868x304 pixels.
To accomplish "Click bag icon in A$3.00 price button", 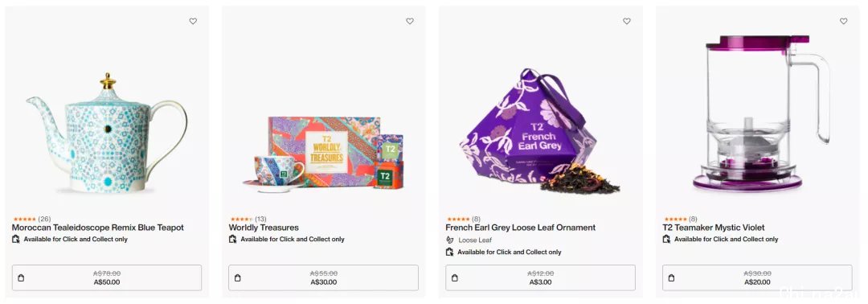I will pos(454,278).
